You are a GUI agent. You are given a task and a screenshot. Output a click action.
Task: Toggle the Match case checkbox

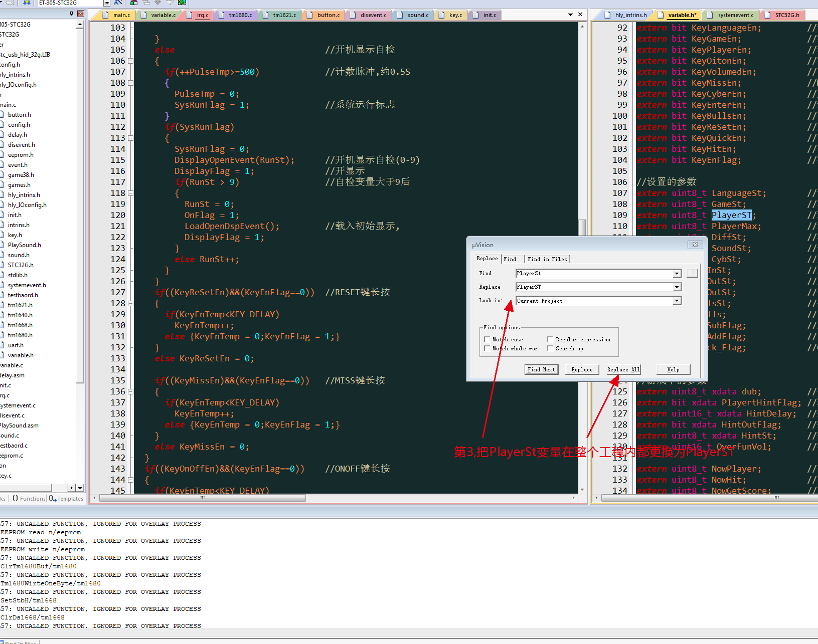487,339
